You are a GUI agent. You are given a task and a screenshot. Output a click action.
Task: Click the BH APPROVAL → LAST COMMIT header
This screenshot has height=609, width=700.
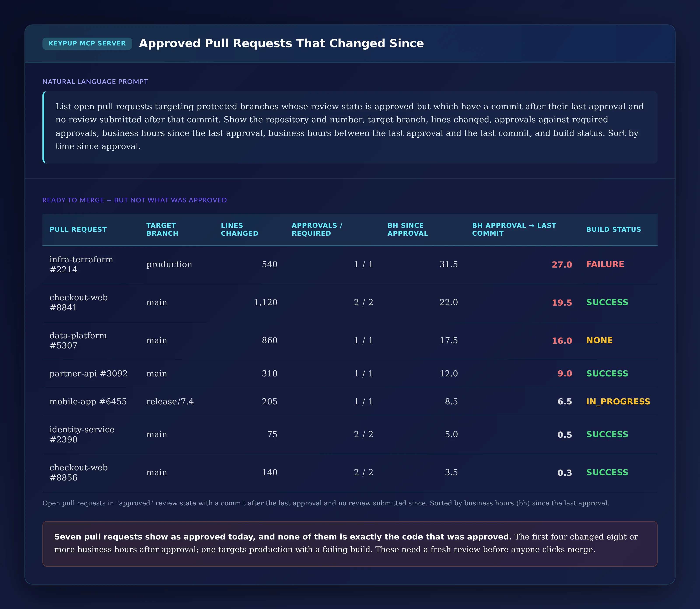[514, 229]
